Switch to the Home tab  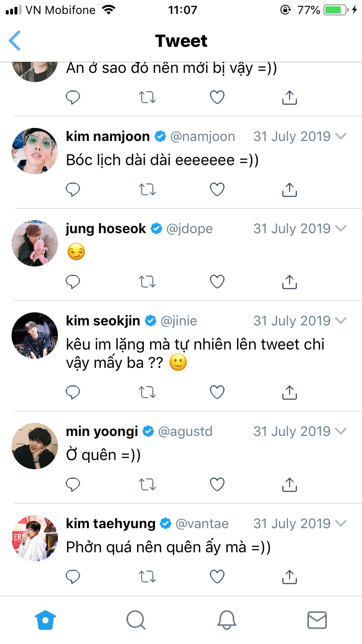(x=45, y=620)
